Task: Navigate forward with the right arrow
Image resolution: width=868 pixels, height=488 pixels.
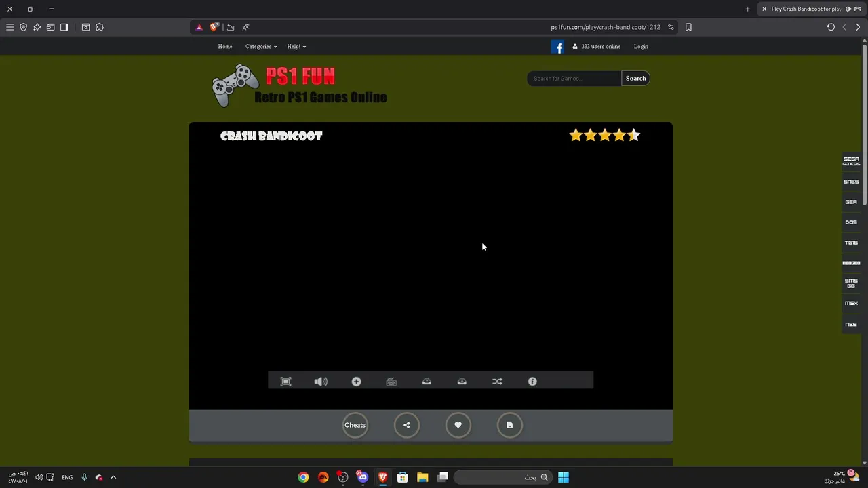Action: click(858, 27)
